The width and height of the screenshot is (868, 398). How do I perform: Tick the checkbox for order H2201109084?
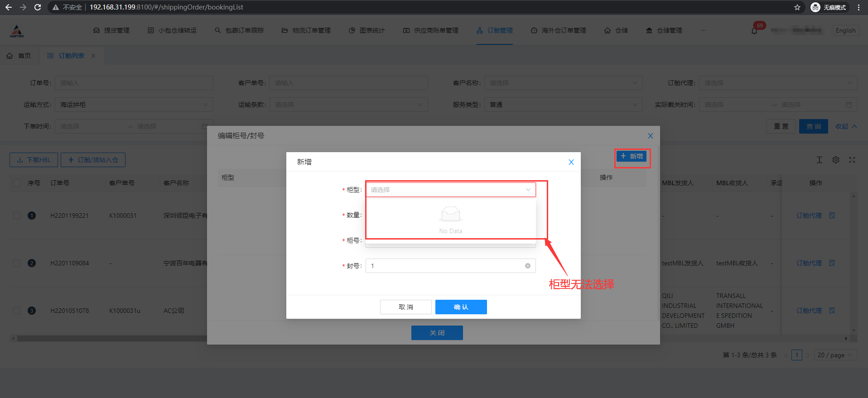click(17, 263)
